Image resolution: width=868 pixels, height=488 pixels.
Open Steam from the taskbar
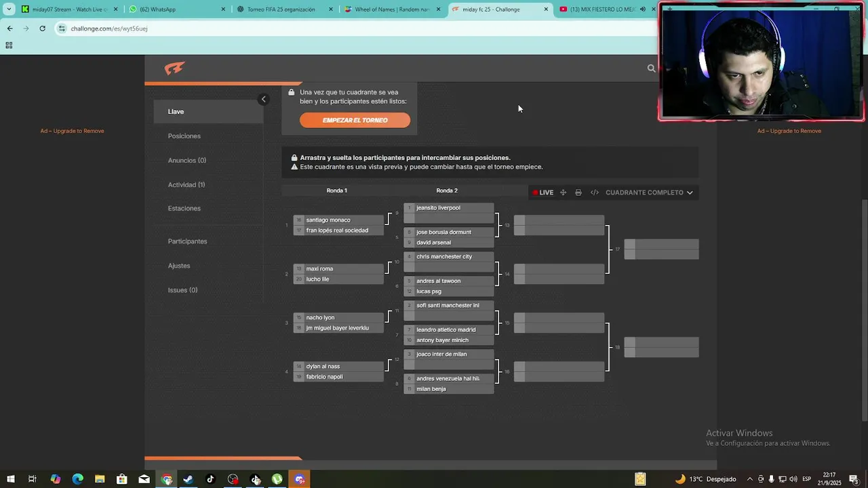point(189,479)
